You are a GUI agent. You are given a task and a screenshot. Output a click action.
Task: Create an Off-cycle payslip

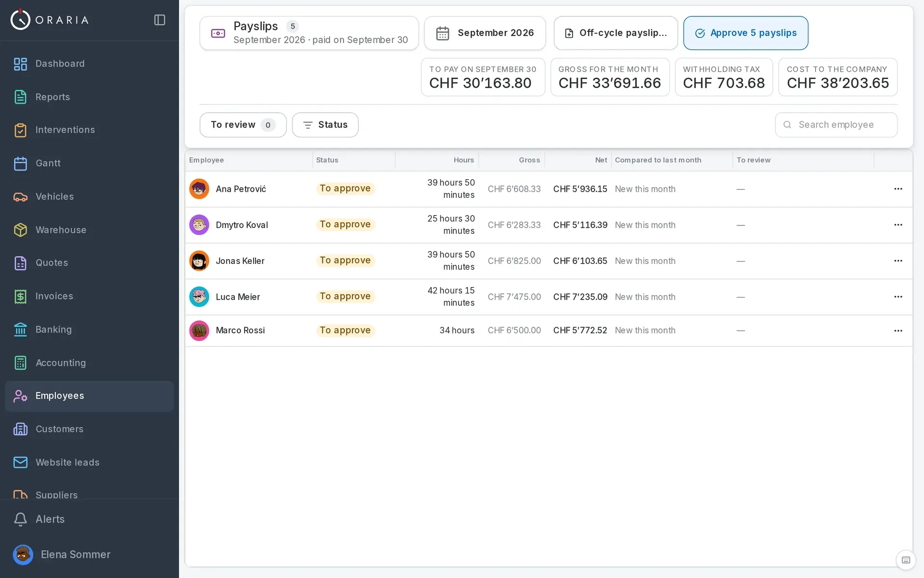pyautogui.click(x=616, y=33)
